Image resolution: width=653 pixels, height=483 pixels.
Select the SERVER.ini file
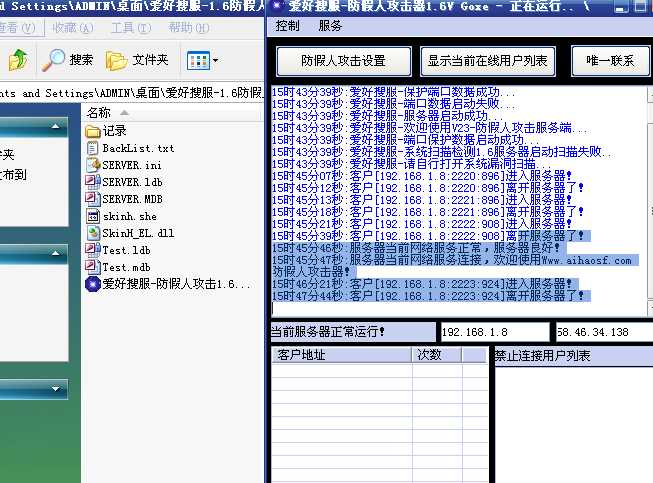point(92,165)
